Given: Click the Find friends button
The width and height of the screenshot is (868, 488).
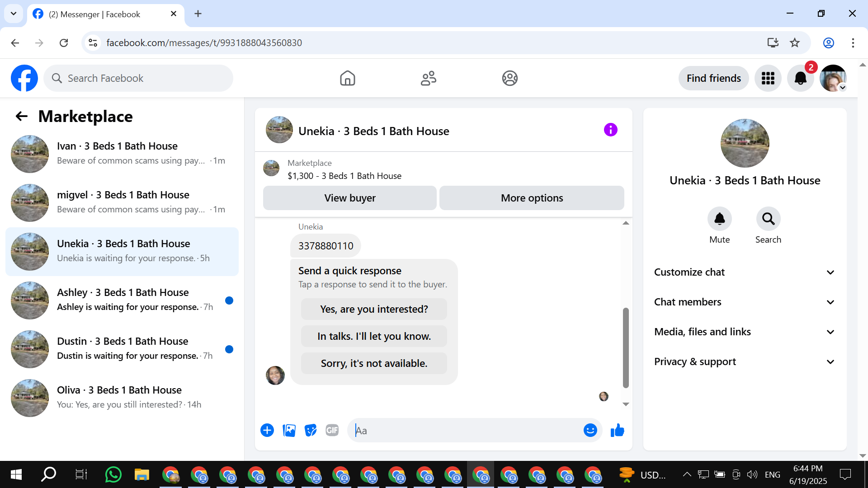Looking at the screenshot, I should coord(713,78).
